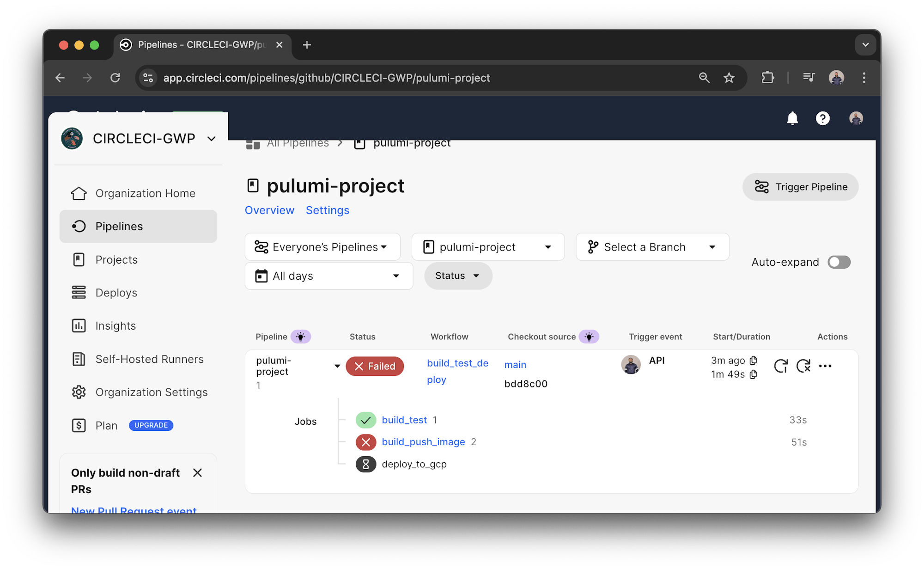Click the lightbulb icon beside Checkout source
Screen dimensions: 924x570
coord(589,337)
